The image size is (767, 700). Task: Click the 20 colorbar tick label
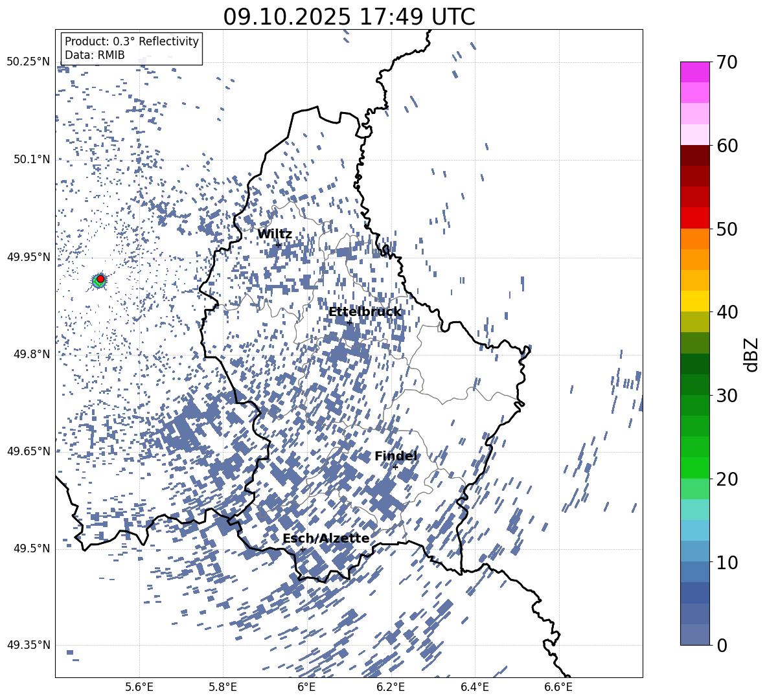727,479
